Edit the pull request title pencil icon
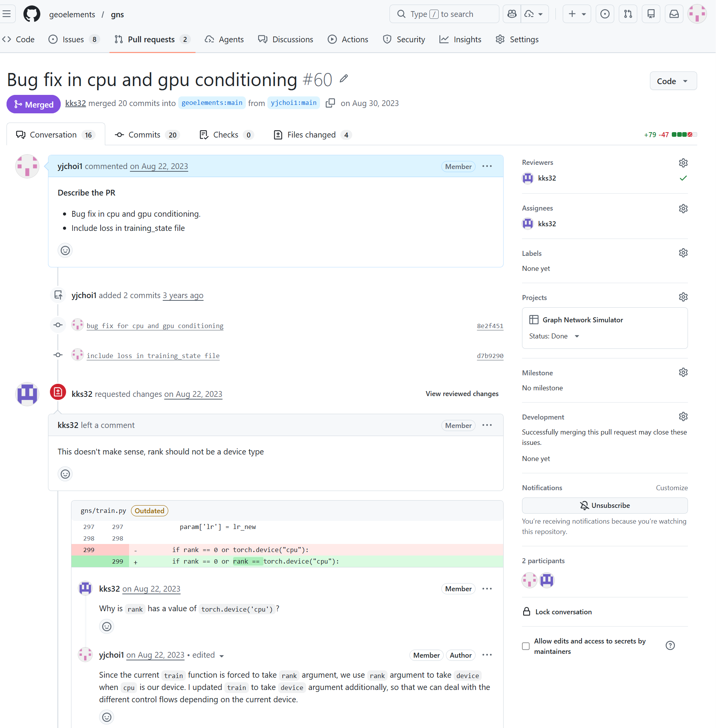The image size is (716, 728). click(x=344, y=79)
